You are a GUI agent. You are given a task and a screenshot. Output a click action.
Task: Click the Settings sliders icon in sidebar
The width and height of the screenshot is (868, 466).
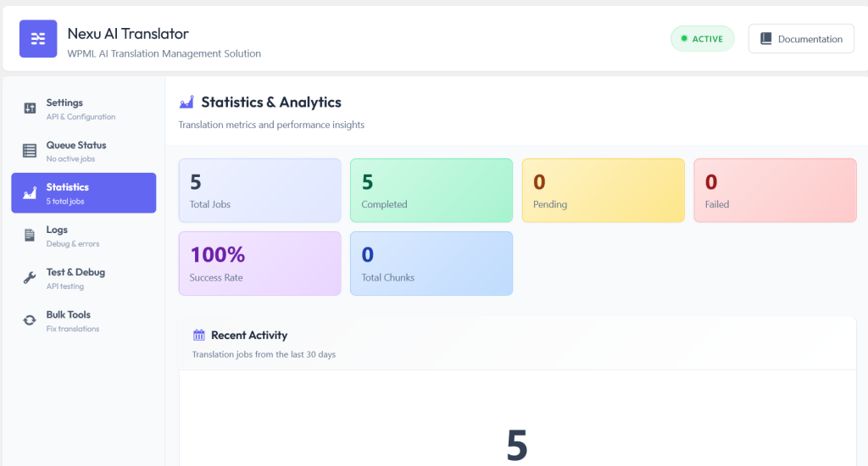(x=30, y=108)
